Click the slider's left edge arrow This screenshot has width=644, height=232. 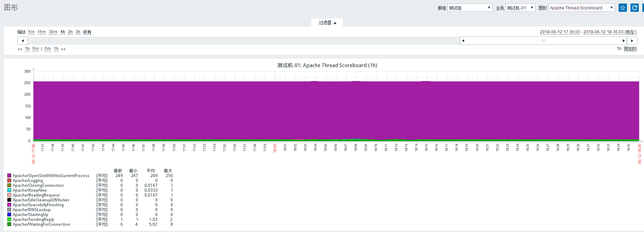pyautogui.click(x=463, y=41)
